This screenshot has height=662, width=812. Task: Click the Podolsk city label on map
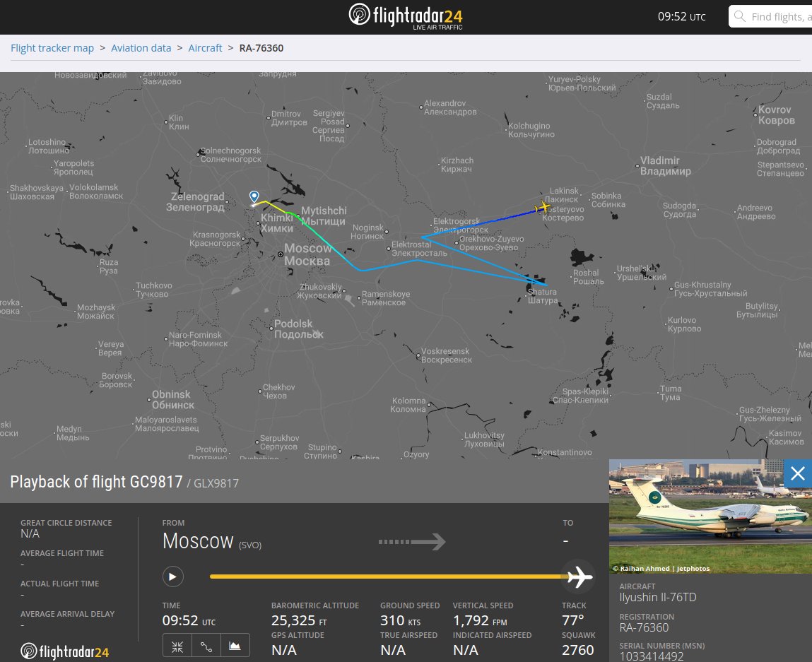[298, 329]
